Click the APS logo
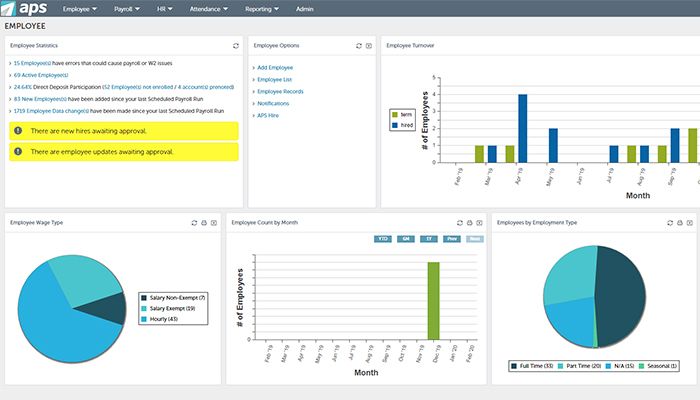 pos(24,9)
